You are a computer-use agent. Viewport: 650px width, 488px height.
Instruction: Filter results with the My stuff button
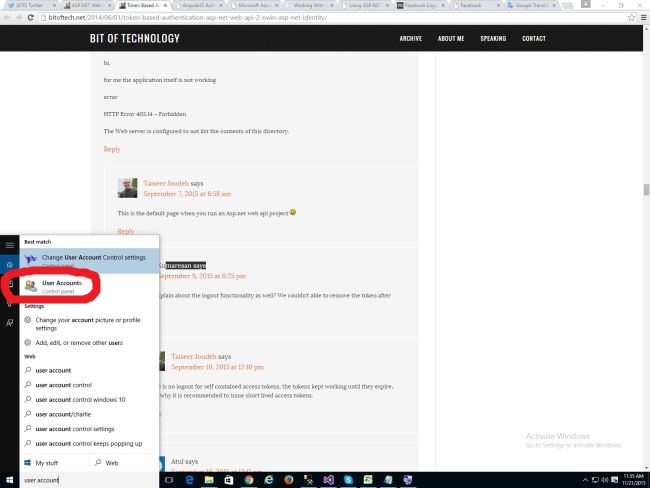pyautogui.click(x=54, y=463)
